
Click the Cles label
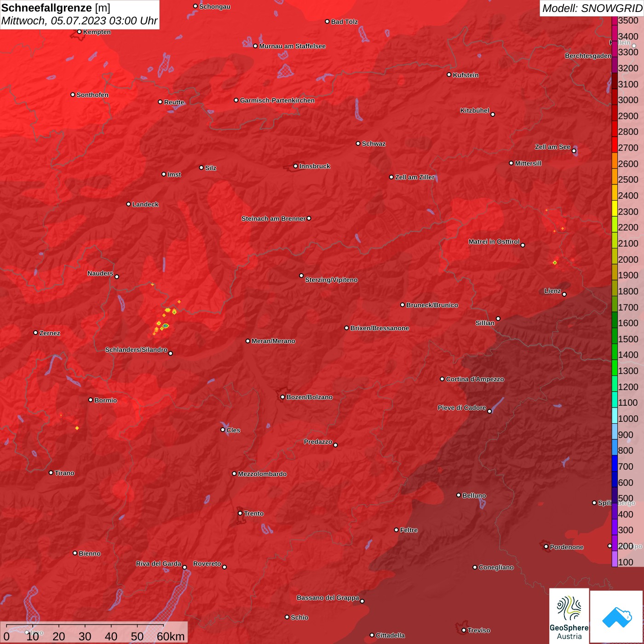pyautogui.click(x=233, y=430)
